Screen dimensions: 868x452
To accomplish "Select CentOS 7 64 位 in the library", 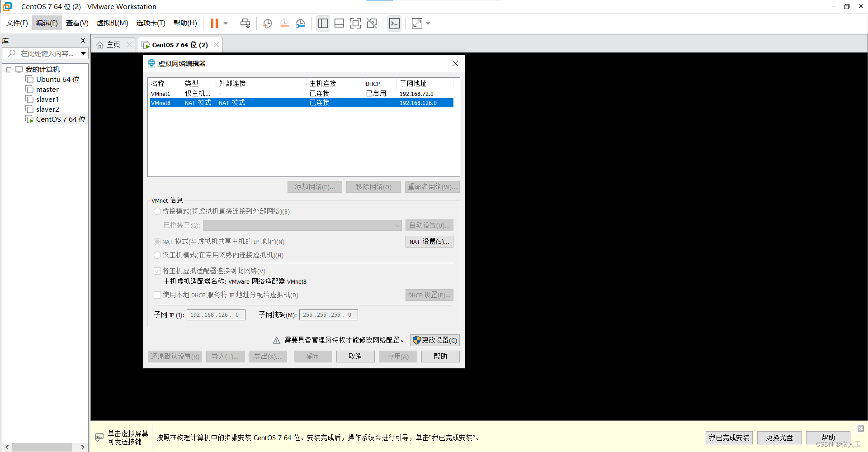I will 61,119.
